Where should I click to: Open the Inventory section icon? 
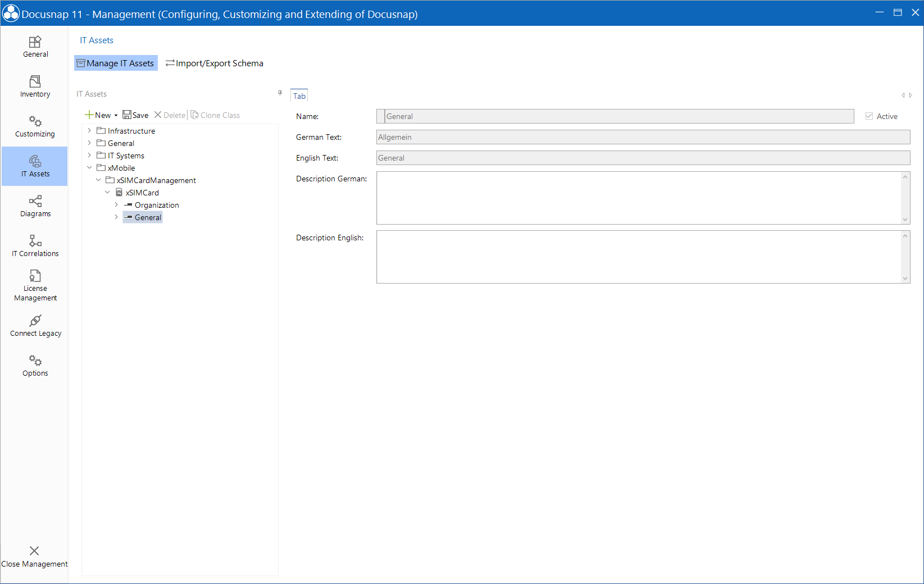pos(35,85)
